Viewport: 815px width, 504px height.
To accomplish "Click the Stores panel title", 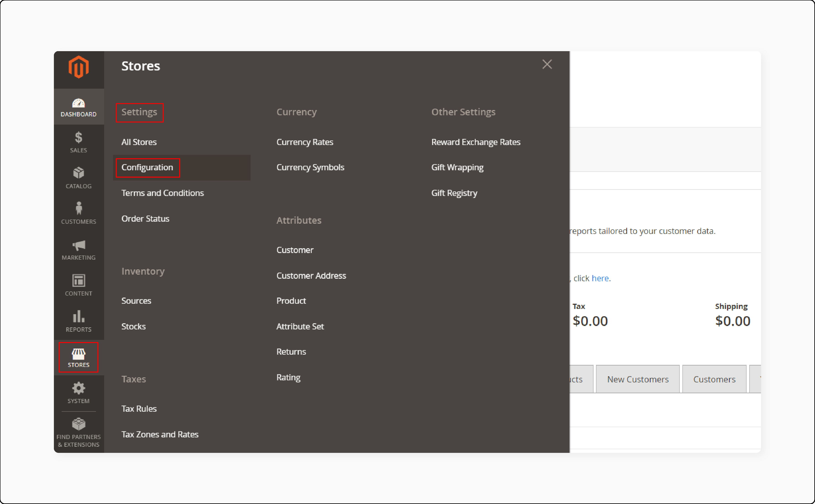I will coord(141,66).
